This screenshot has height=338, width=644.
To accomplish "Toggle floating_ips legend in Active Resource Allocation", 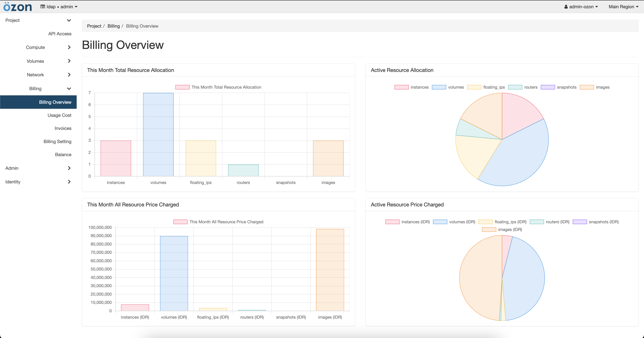I will [486, 87].
